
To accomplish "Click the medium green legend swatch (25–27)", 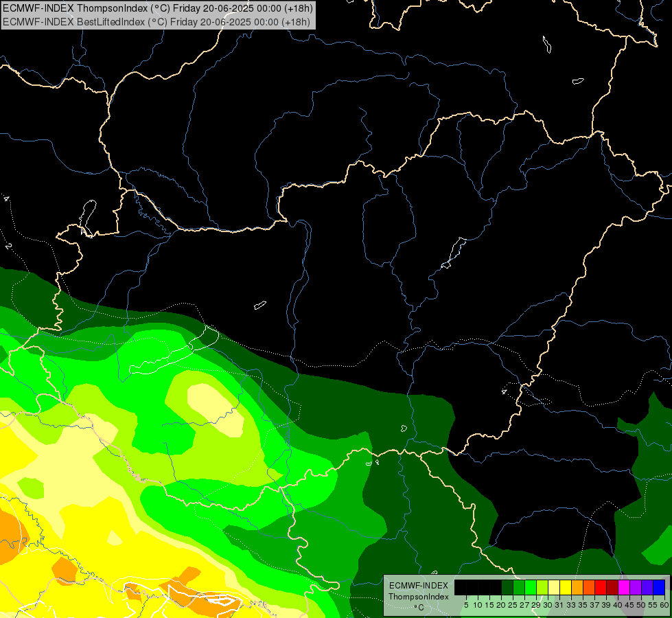I will (519, 587).
